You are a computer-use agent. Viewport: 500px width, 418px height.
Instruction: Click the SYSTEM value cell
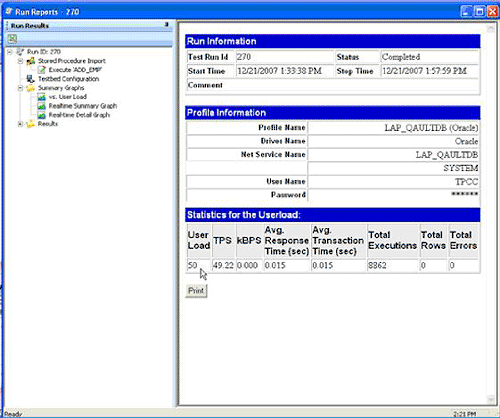(394, 168)
